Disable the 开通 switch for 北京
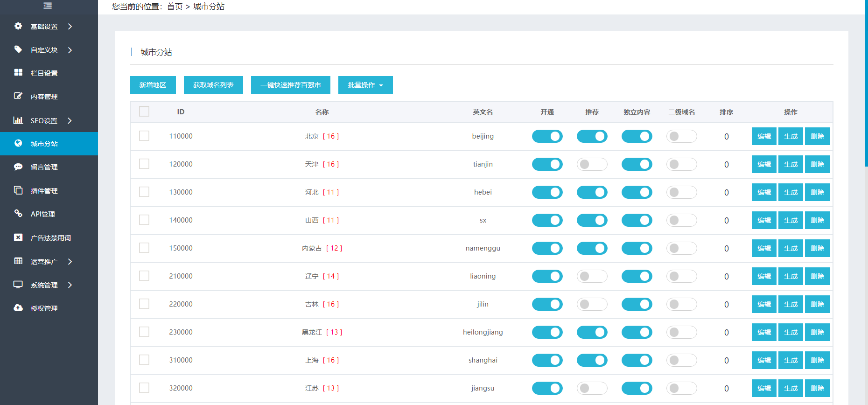Screen dimensions: 868x405 547,136
